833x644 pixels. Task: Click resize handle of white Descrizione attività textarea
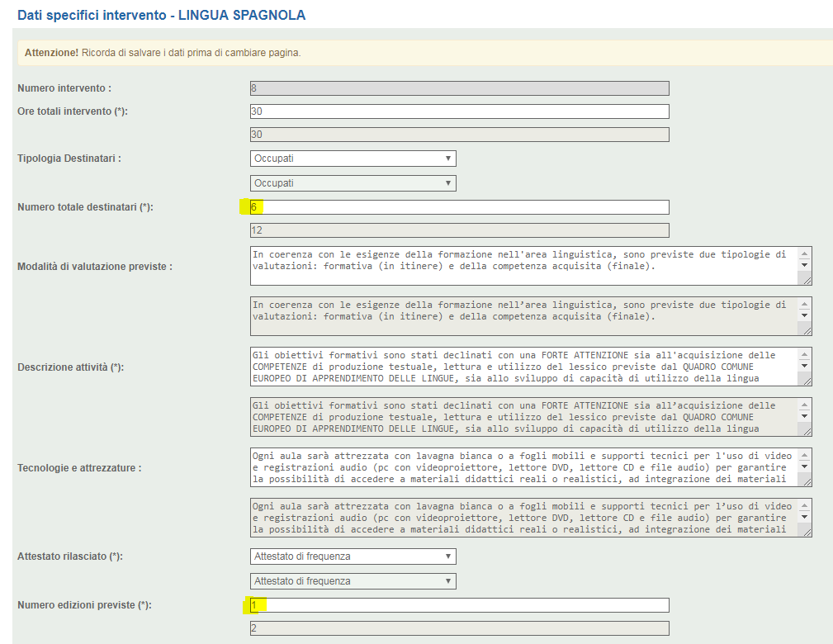(806, 381)
